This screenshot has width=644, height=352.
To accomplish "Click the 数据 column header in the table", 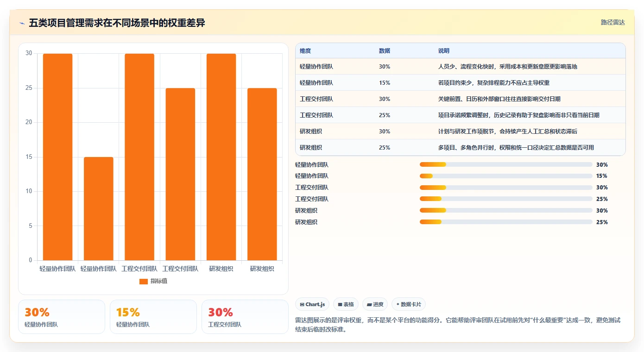I will [x=385, y=50].
